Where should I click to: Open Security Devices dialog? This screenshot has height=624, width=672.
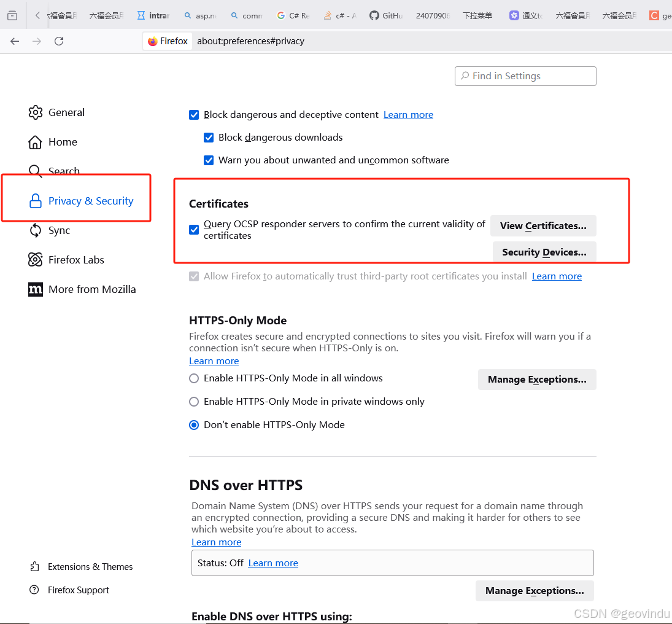(x=544, y=252)
